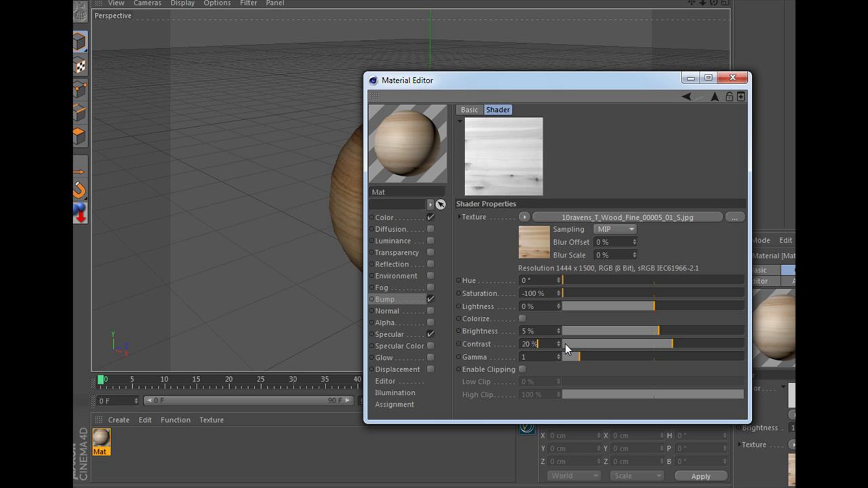Enable the Displacement channel checkbox
868x488 pixels.
click(430, 369)
